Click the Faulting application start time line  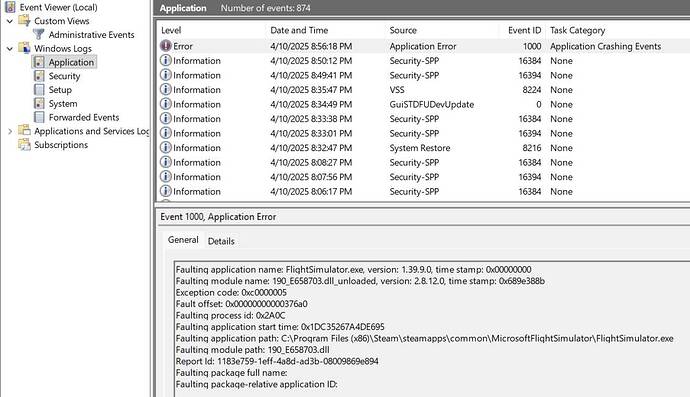[280, 327]
